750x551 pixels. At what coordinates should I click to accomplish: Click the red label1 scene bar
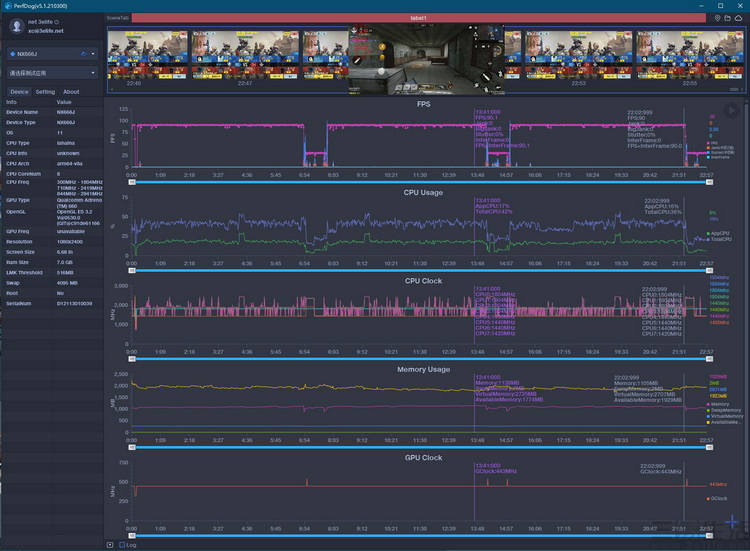coord(419,18)
